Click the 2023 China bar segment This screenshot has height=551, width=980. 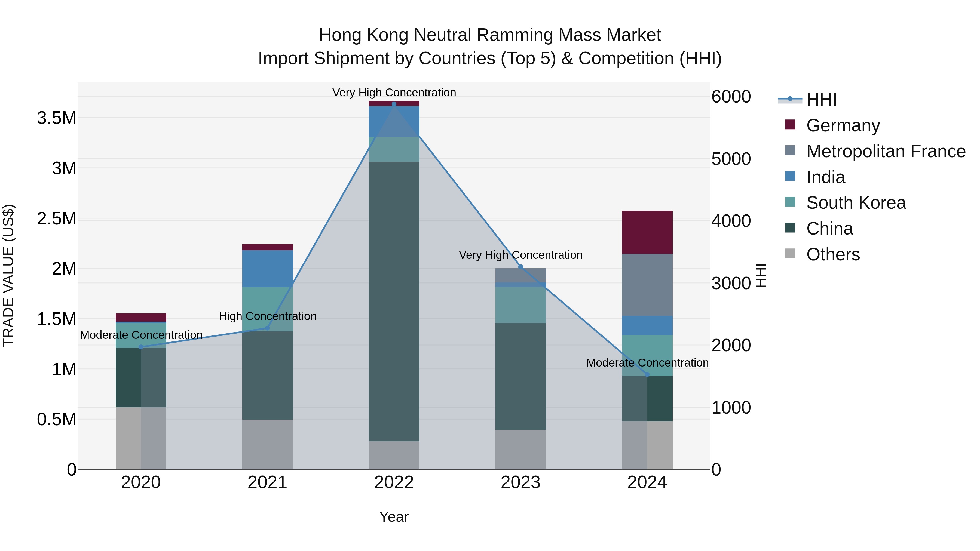tap(521, 377)
